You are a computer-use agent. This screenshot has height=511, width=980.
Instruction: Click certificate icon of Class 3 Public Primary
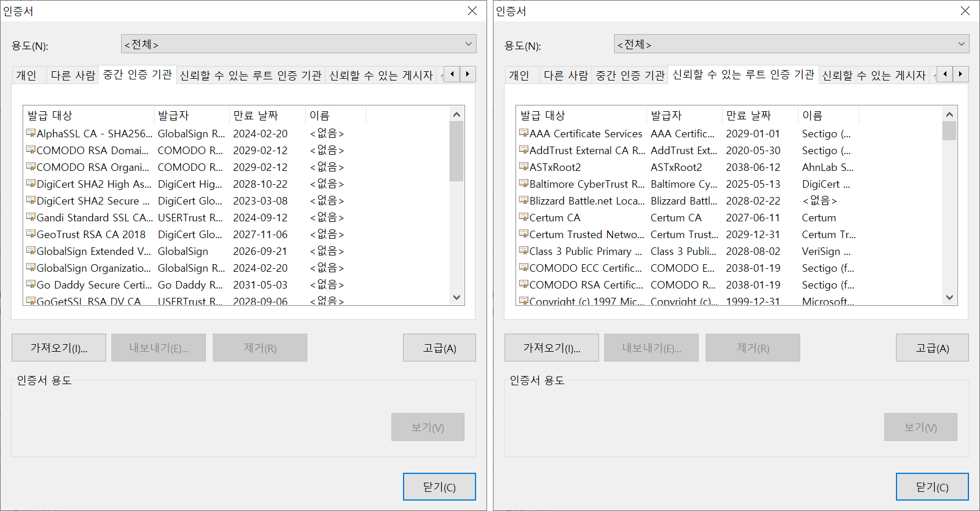point(524,251)
